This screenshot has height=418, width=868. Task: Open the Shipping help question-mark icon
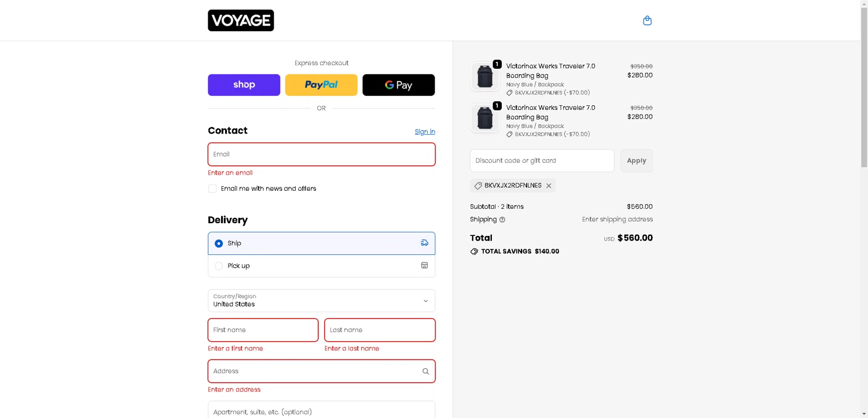coord(502,220)
